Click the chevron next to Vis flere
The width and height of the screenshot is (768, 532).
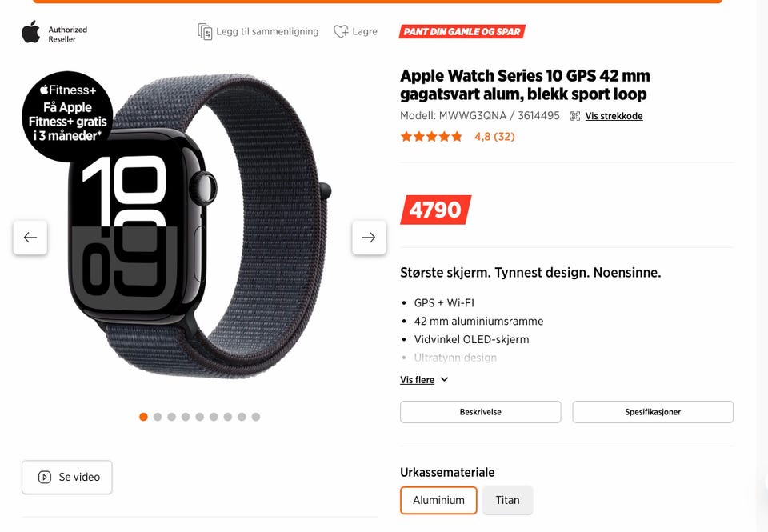pyautogui.click(x=444, y=380)
